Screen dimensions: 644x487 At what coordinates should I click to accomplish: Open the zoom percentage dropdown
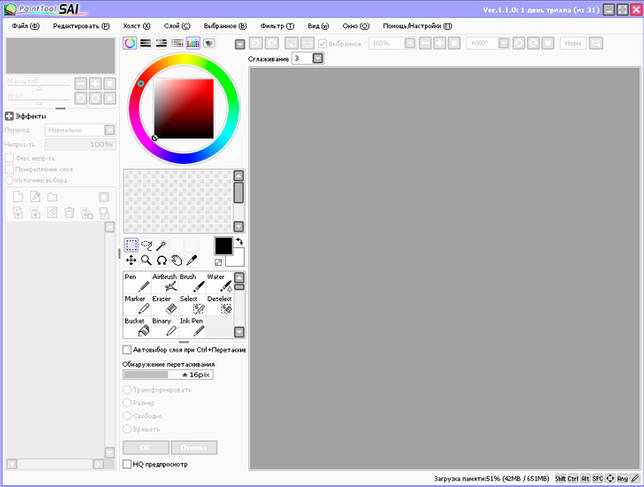410,43
